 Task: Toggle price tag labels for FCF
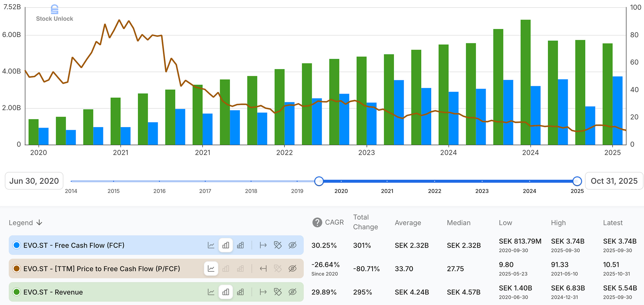(278, 245)
